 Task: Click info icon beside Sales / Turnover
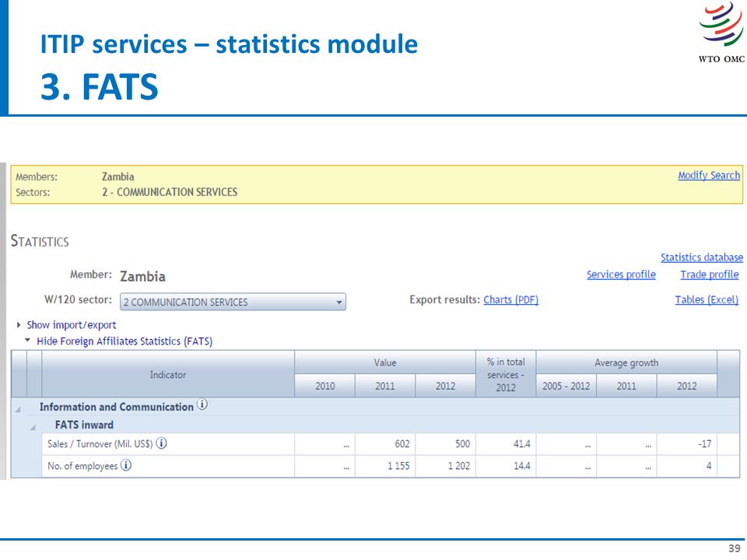162,443
